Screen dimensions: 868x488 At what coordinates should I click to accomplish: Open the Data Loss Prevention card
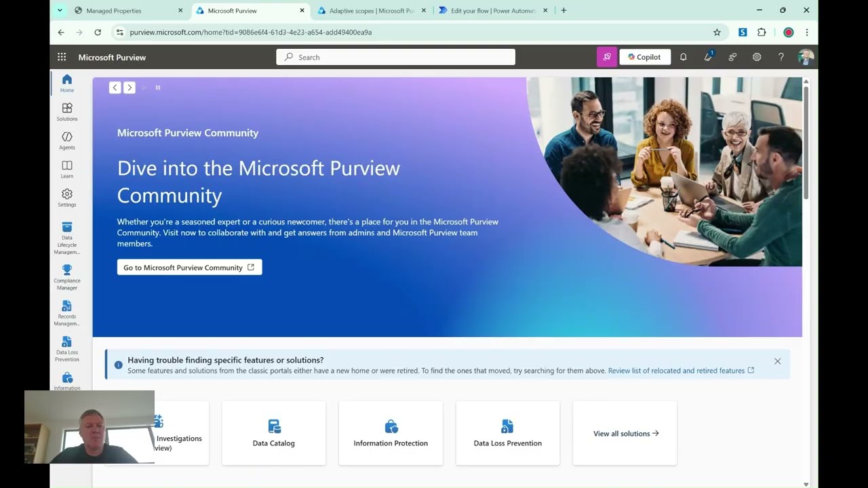coord(508,433)
